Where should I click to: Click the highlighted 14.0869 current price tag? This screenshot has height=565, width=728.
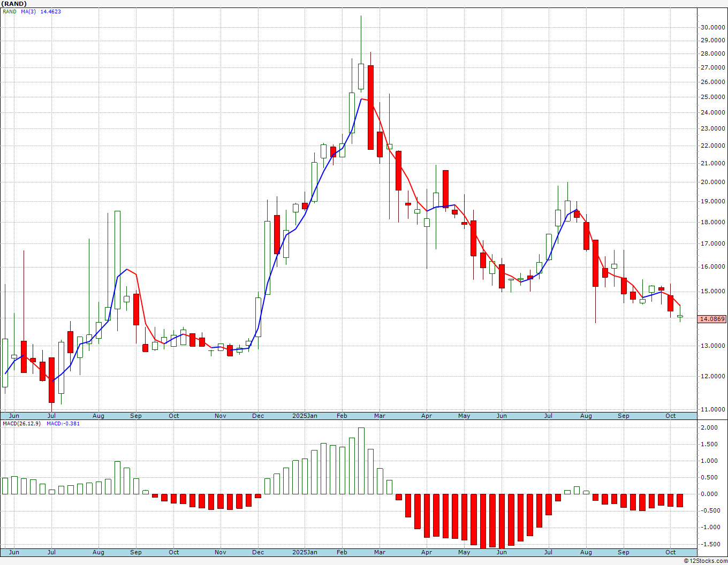tap(712, 319)
